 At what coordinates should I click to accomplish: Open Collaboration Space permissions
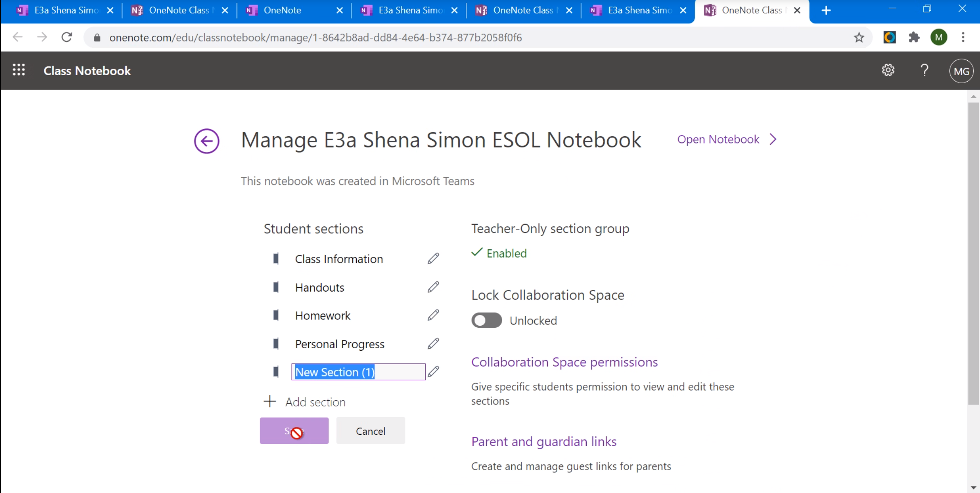[x=564, y=362]
